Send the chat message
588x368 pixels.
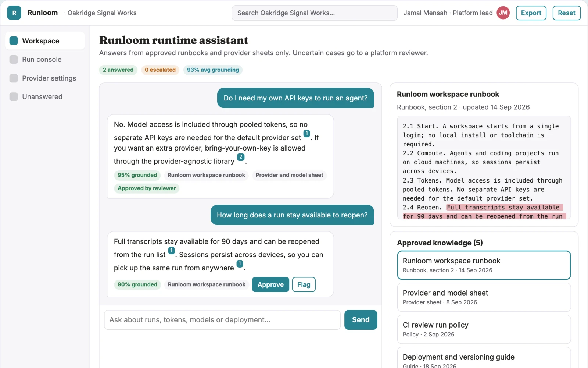click(x=361, y=320)
